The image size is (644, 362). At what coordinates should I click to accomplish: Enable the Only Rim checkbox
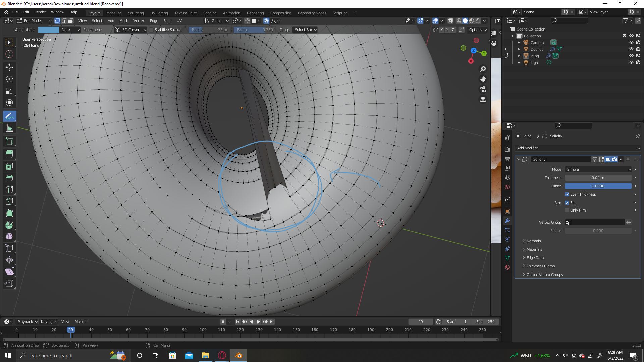click(567, 210)
